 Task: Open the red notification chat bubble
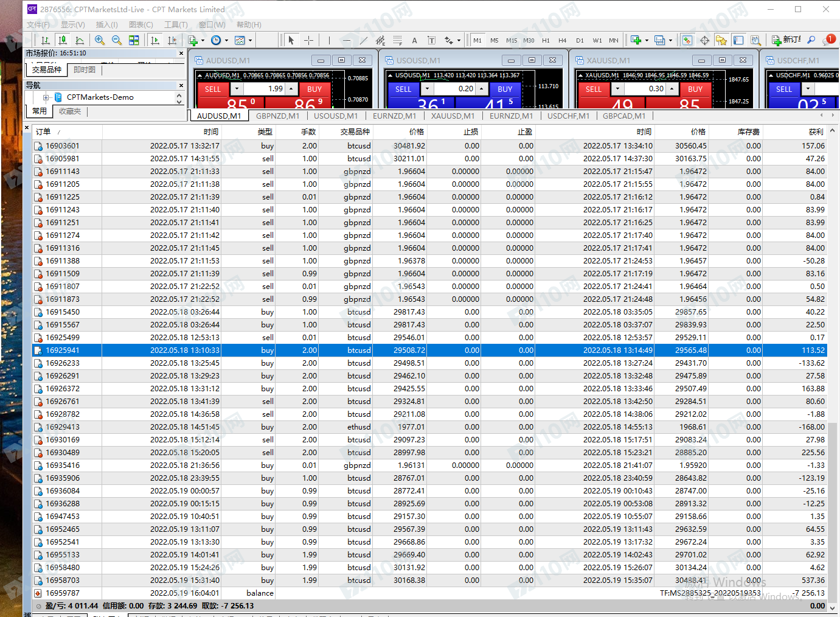pyautogui.click(x=829, y=40)
